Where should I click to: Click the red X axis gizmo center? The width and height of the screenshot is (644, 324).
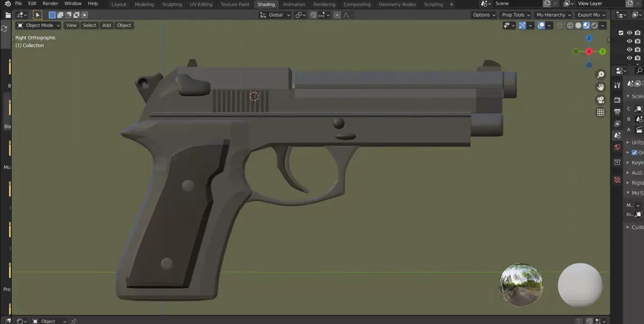click(x=589, y=52)
